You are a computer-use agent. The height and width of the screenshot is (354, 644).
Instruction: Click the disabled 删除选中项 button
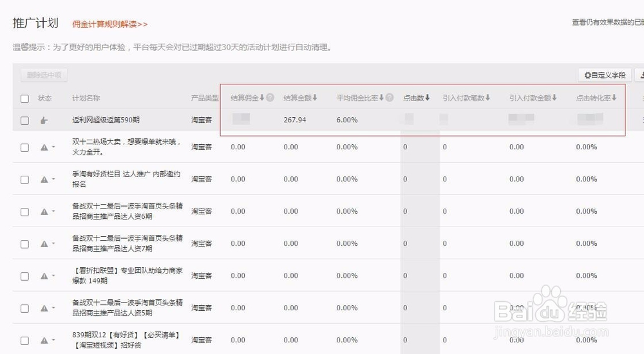44,75
